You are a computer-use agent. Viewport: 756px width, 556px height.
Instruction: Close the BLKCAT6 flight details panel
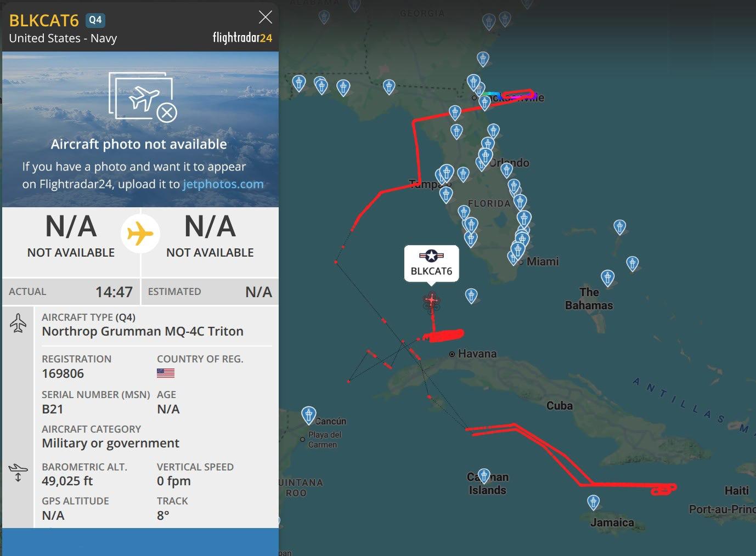pyautogui.click(x=265, y=18)
